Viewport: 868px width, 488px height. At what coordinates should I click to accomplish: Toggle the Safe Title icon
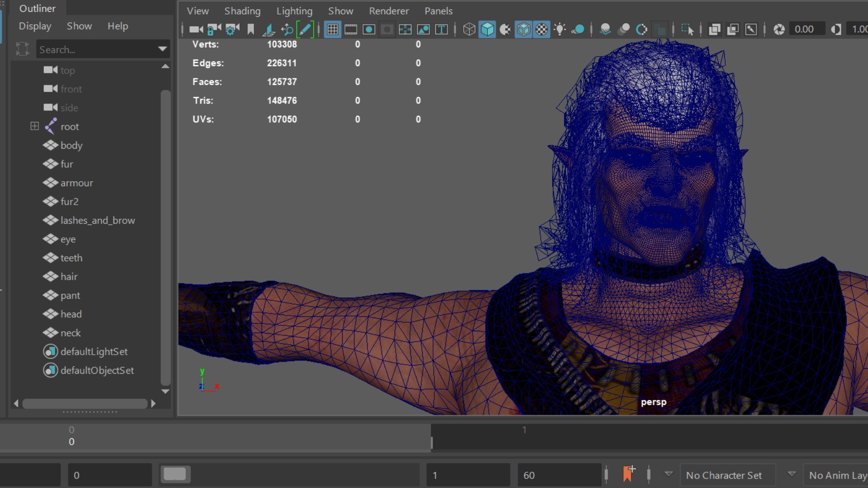[x=441, y=29]
